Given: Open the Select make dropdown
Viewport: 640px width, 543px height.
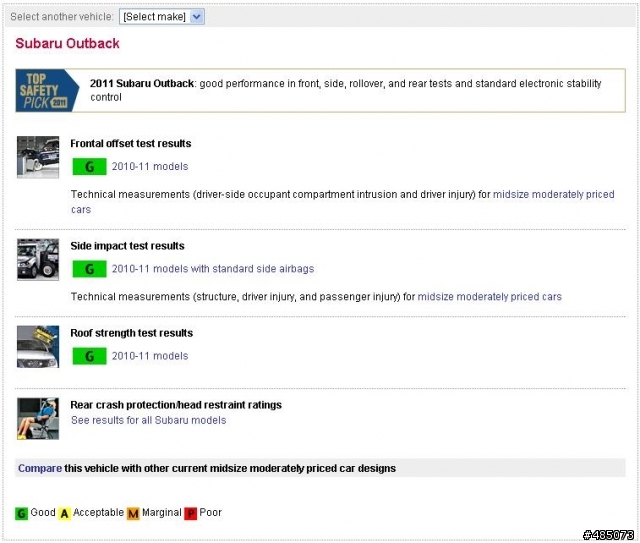Looking at the screenshot, I should coord(162,17).
